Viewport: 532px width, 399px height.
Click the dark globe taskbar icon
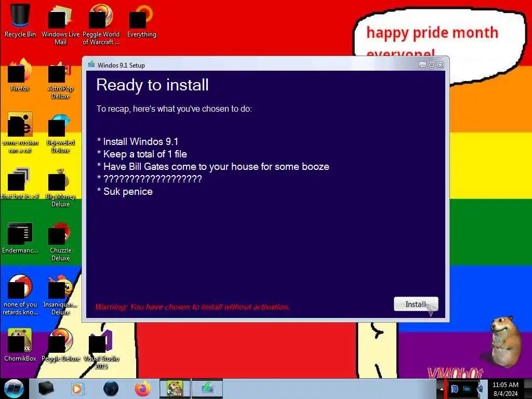point(111,389)
